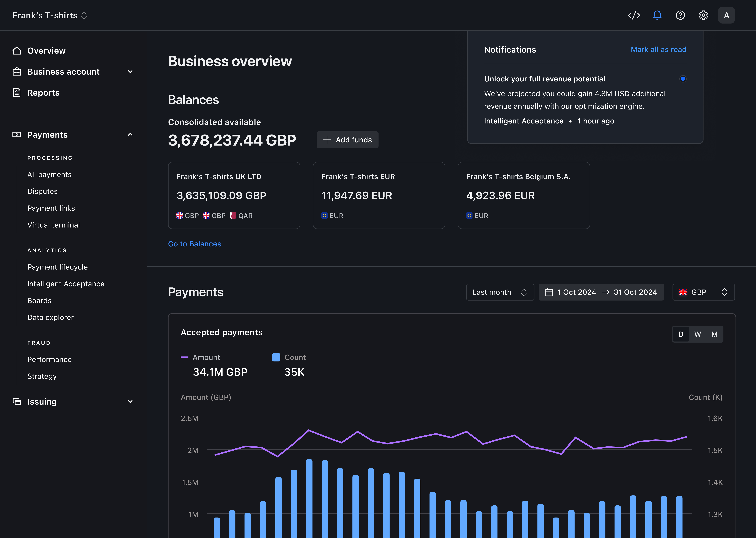Open fraud Strategy page
The image size is (756, 538).
click(x=42, y=376)
